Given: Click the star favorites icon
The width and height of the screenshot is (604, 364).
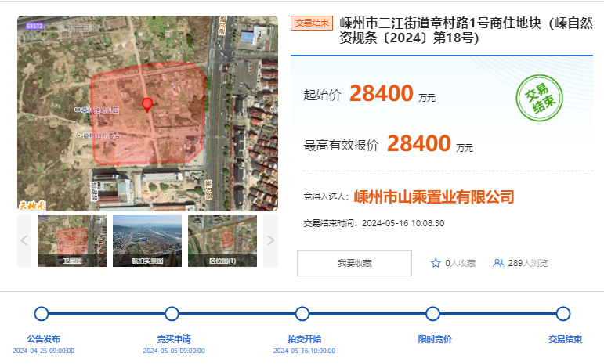Looking at the screenshot, I should point(436,264).
